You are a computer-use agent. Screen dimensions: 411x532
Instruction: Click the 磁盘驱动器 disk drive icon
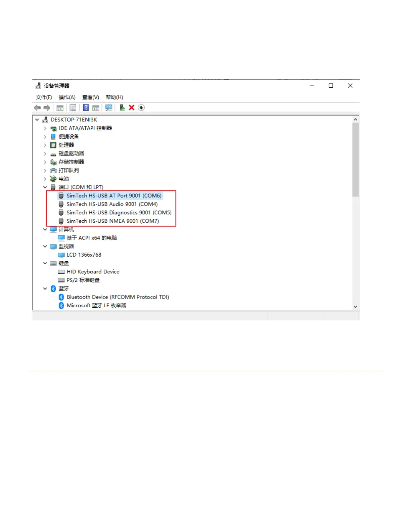53,154
